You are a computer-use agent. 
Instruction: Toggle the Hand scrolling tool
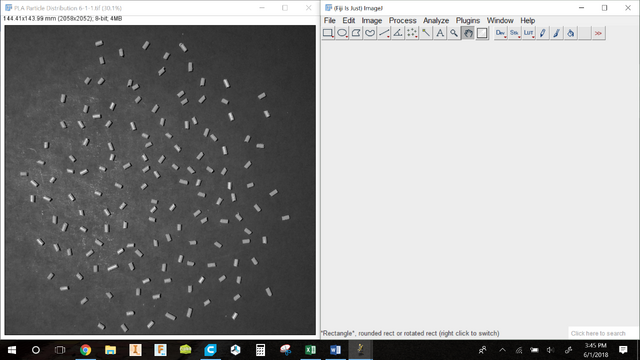click(468, 33)
